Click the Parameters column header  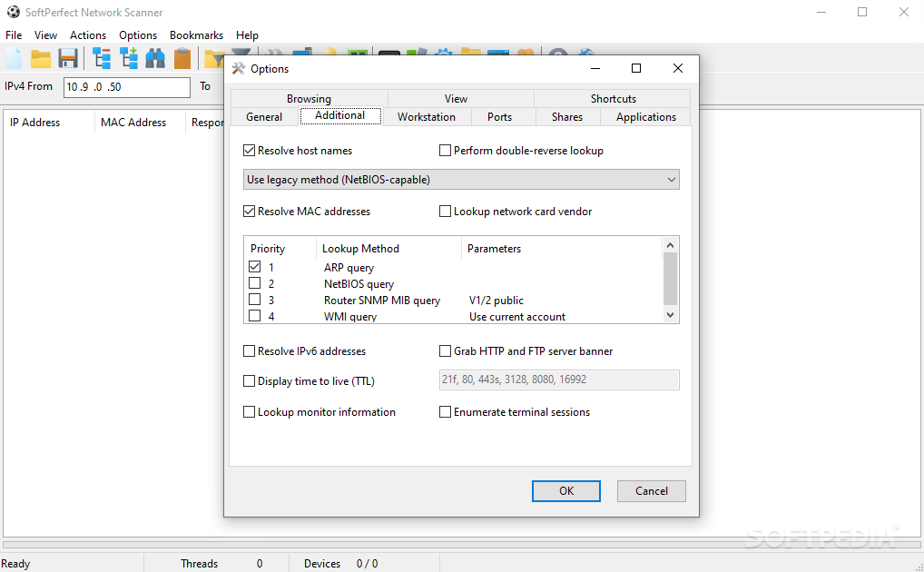(x=494, y=249)
